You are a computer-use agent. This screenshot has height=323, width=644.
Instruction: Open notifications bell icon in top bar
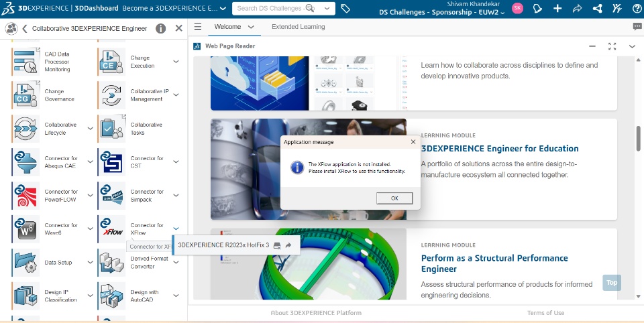pos(537,8)
